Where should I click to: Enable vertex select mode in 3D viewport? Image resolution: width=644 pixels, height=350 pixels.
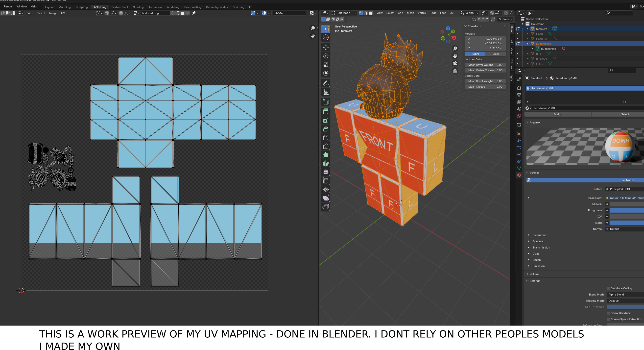click(361, 13)
